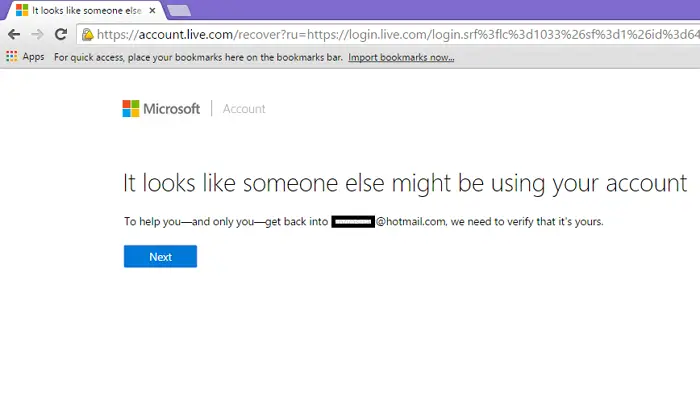Viewport: 700px width, 394px height.
Task: Open the Apps grid shortcut
Action: pos(25,57)
